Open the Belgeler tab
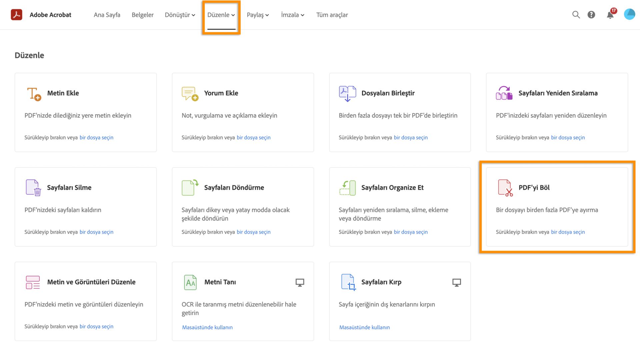This screenshot has height=364, width=640. pos(143,15)
